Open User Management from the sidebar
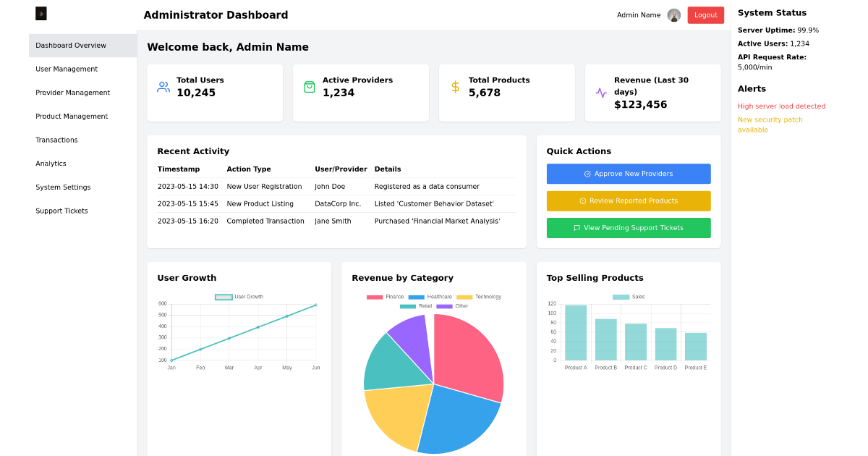 coord(67,69)
